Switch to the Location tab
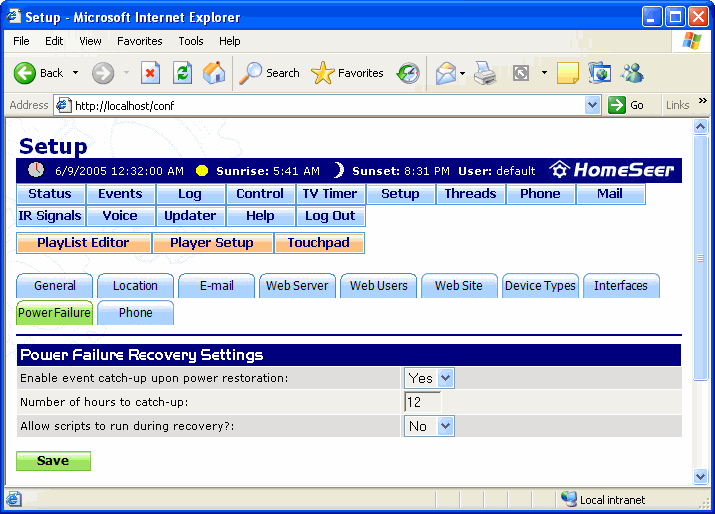 [x=135, y=286]
